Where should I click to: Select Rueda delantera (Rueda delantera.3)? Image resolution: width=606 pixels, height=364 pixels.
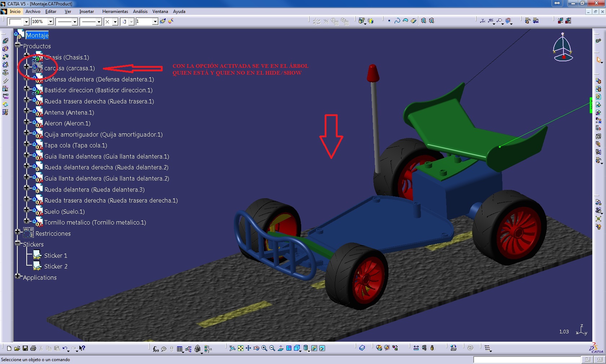point(94,190)
